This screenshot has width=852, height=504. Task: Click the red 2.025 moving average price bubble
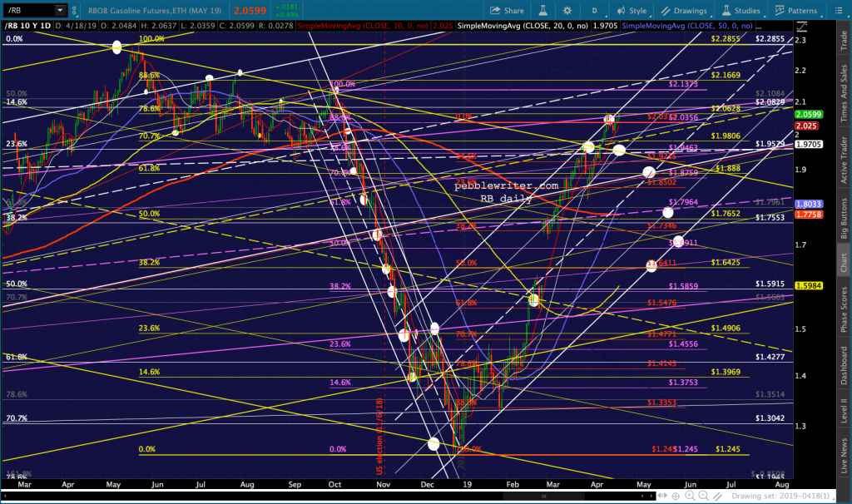pyautogui.click(x=807, y=126)
